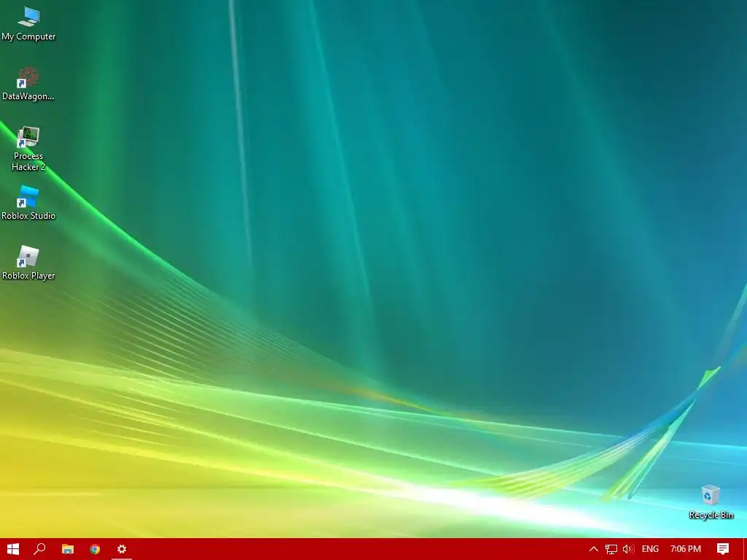Open network status tray icon
The image size is (747, 560).
611,549
